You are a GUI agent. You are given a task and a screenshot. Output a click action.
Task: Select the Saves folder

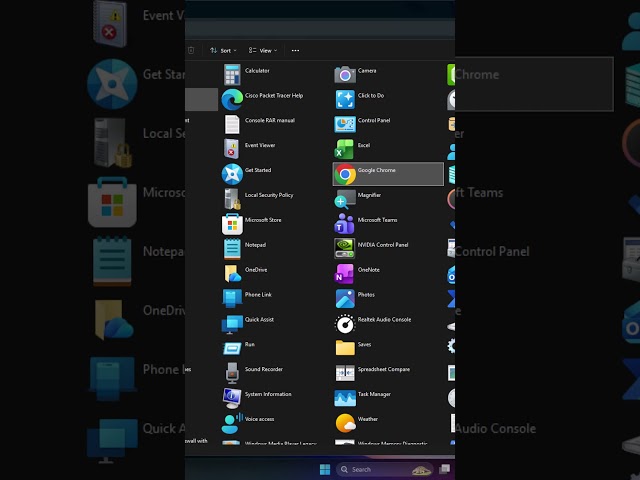[x=345, y=348]
